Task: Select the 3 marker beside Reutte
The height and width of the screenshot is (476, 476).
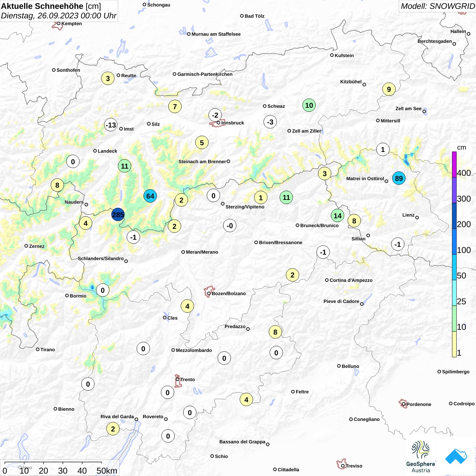Action: click(108, 79)
